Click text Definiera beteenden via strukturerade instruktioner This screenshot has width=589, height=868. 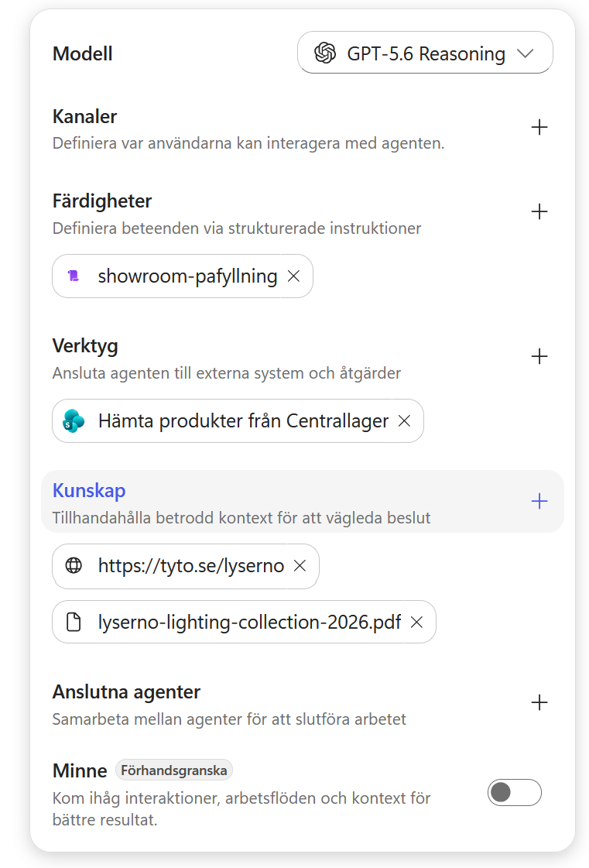tap(236, 228)
